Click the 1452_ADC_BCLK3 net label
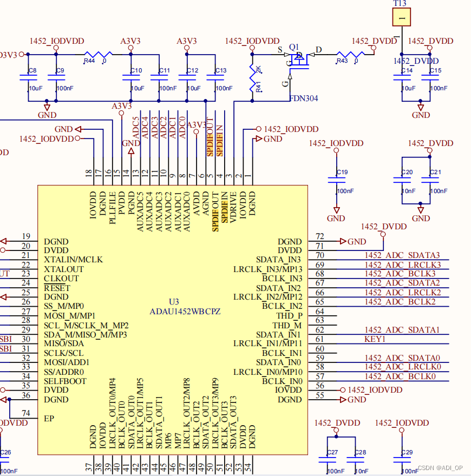This screenshot has height=476, width=471. 400,274
